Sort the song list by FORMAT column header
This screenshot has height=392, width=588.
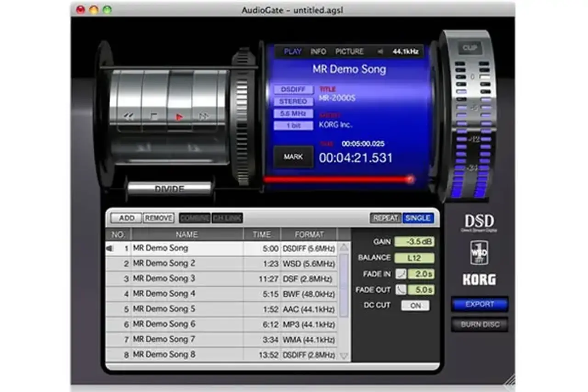(x=309, y=234)
